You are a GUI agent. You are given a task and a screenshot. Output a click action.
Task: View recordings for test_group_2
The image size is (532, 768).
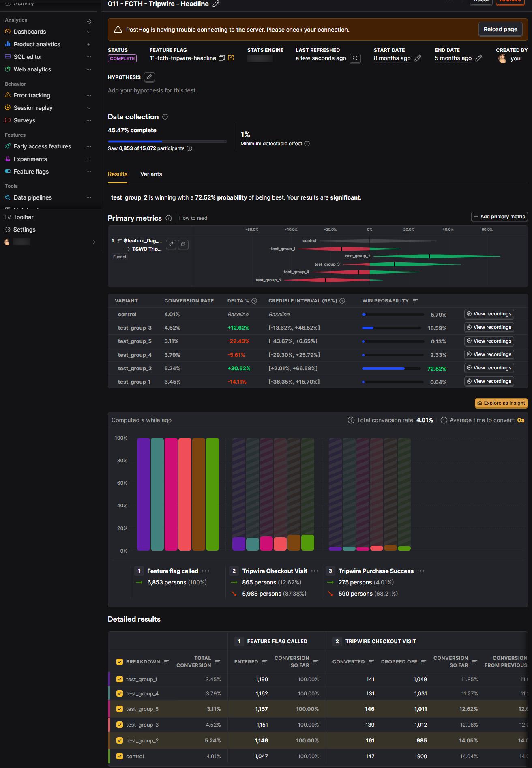tap(489, 368)
